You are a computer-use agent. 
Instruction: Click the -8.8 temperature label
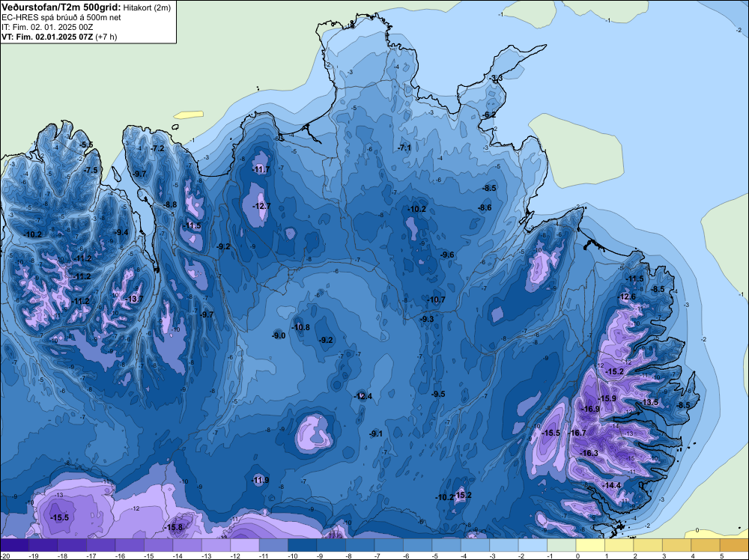tap(169, 204)
